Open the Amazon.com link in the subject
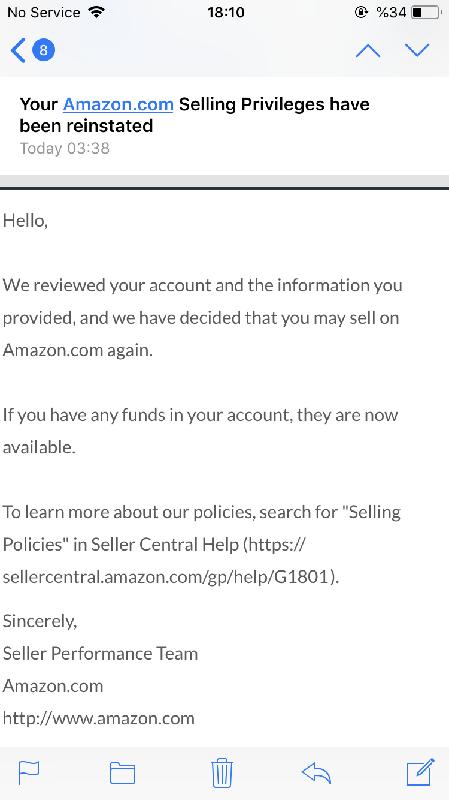 pyautogui.click(x=118, y=105)
